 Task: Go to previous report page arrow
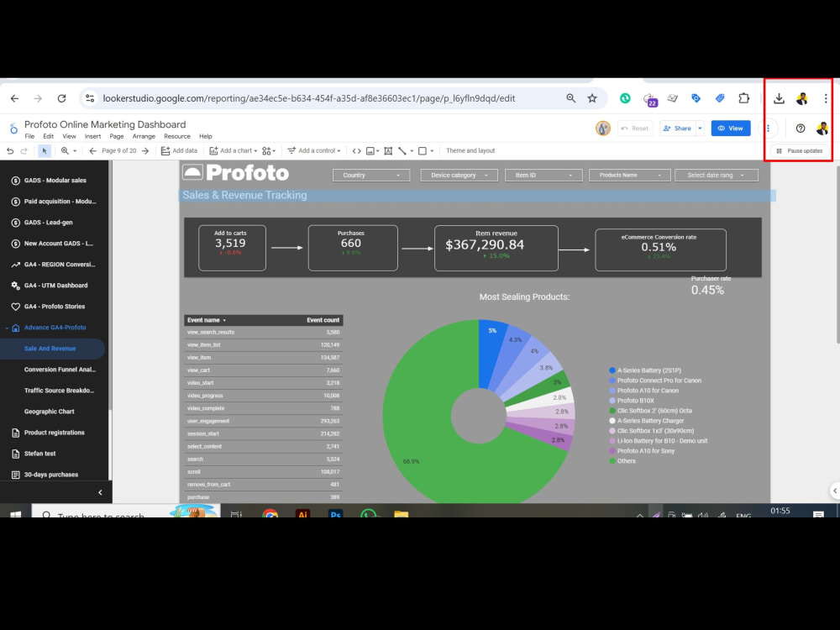click(x=92, y=151)
